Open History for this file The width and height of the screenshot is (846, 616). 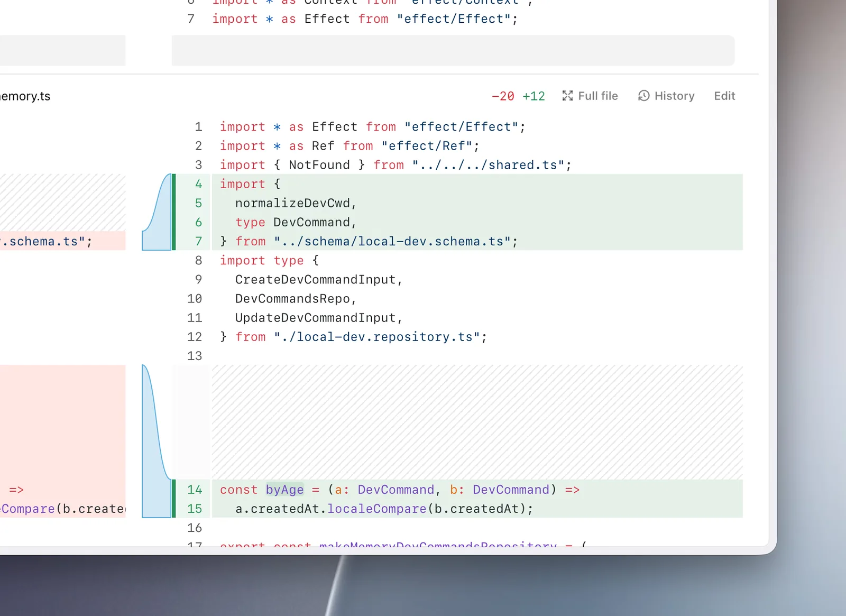click(666, 96)
